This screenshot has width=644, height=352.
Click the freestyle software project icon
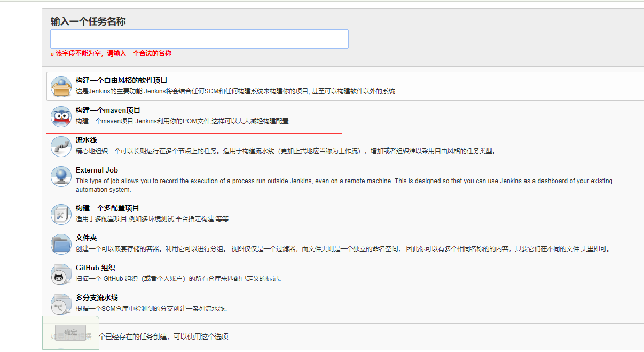point(61,87)
